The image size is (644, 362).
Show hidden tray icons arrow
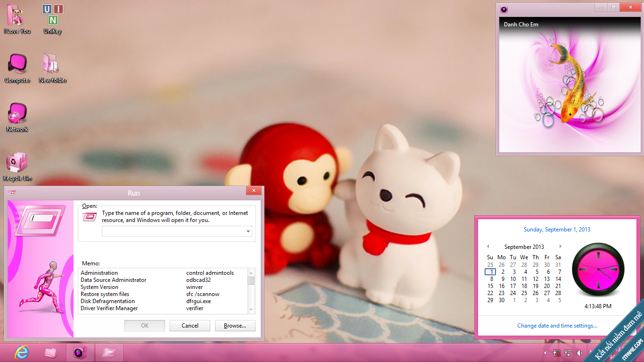545,353
